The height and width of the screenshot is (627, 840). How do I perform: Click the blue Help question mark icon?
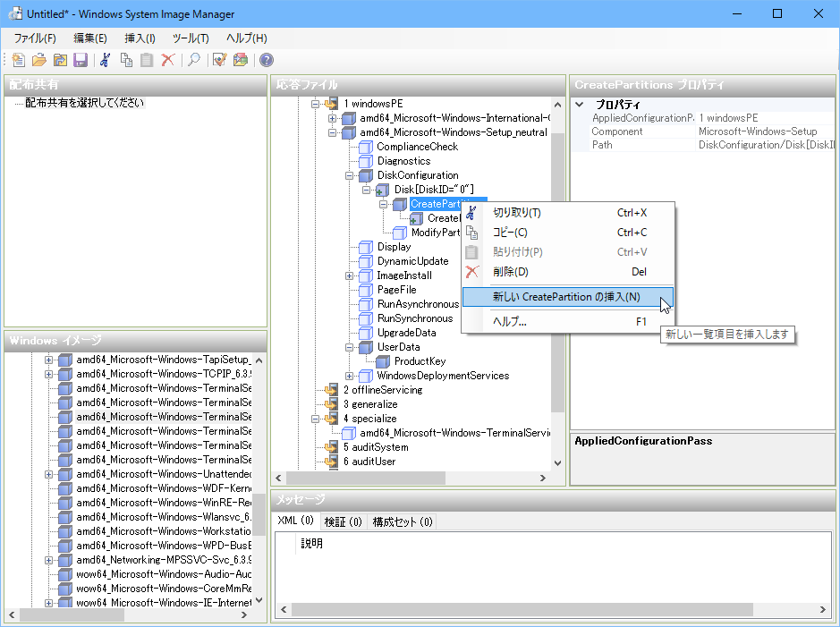click(x=267, y=60)
